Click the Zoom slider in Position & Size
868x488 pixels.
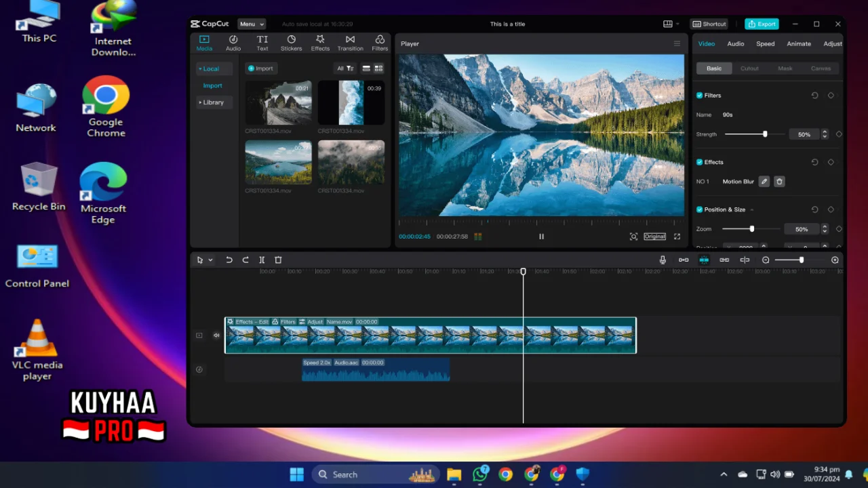click(x=751, y=229)
